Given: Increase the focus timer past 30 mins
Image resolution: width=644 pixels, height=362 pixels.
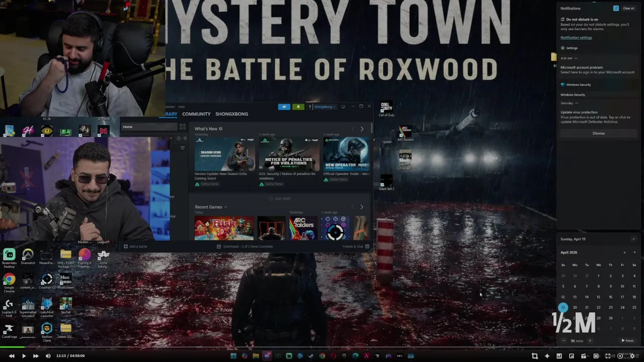Looking at the screenshot, I should click(590, 340).
